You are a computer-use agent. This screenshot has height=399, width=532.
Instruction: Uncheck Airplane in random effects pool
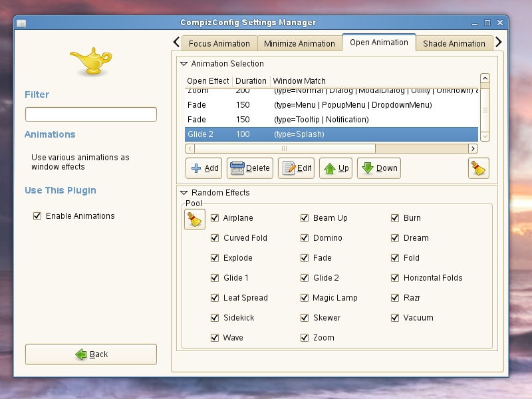pyautogui.click(x=215, y=218)
